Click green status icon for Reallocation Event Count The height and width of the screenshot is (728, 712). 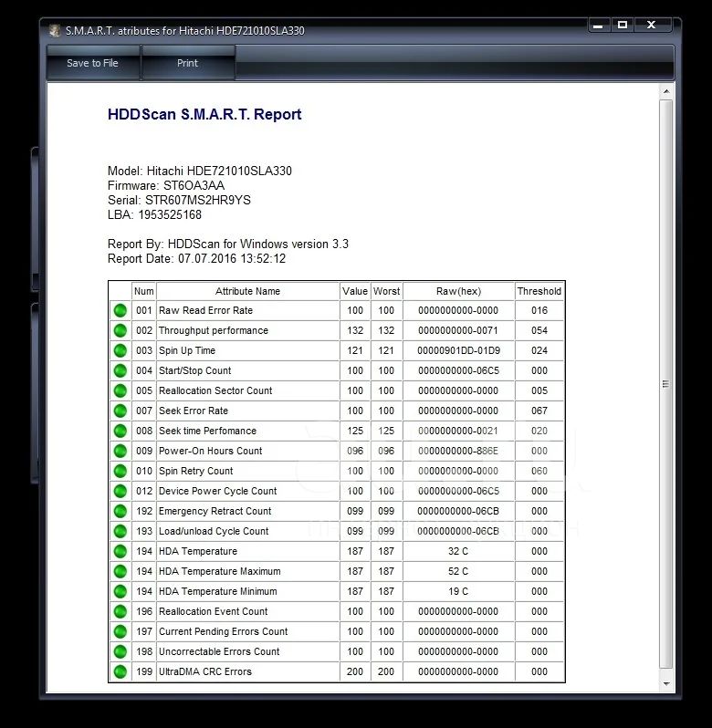pyautogui.click(x=120, y=611)
